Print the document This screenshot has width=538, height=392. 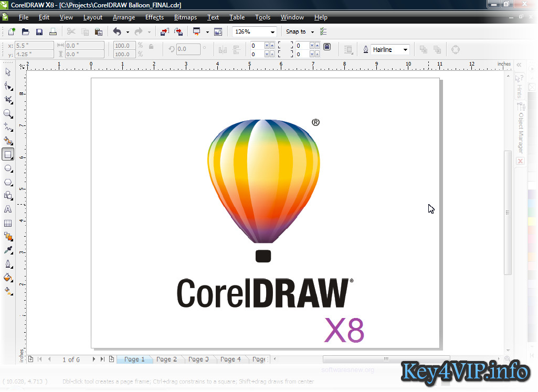point(53,32)
